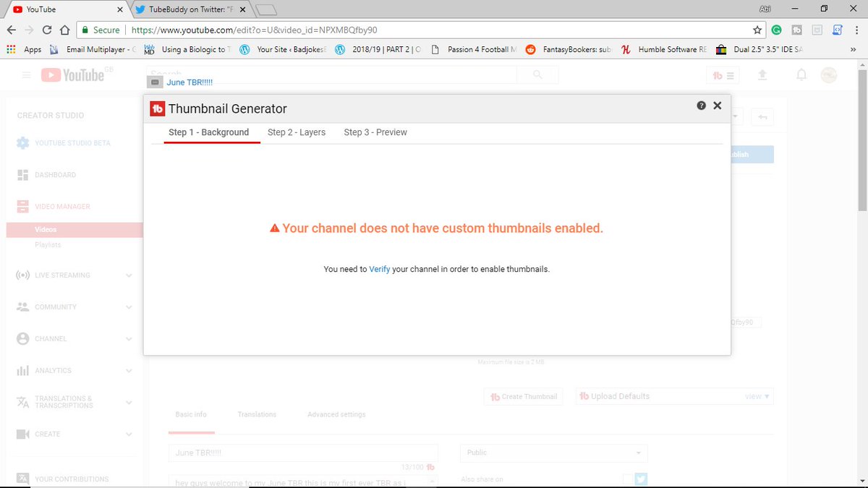
Task: Click the blue code extension icon
Action: pyautogui.click(x=837, y=30)
